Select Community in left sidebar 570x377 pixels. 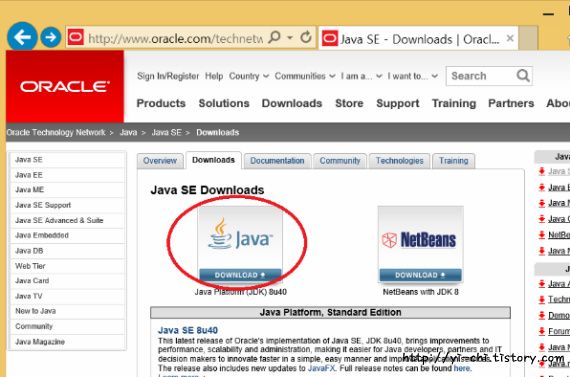[x=68, y=326]
